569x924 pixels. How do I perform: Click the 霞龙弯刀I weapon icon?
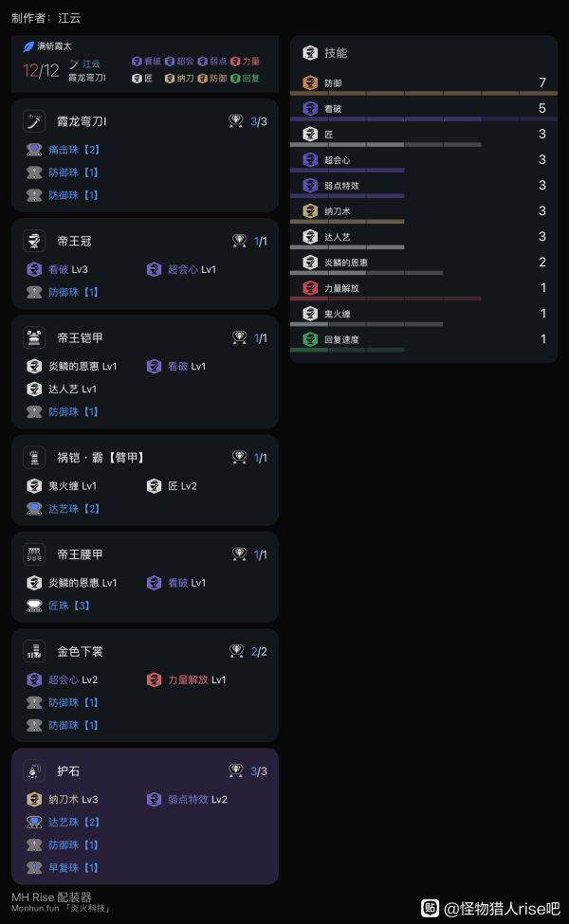click(33, 121)
